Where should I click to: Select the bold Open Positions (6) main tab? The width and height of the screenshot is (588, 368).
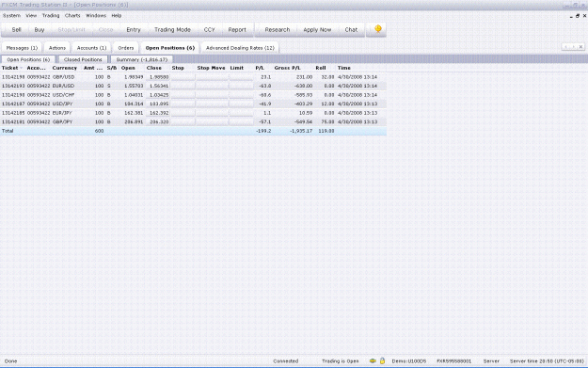[170, 48]
